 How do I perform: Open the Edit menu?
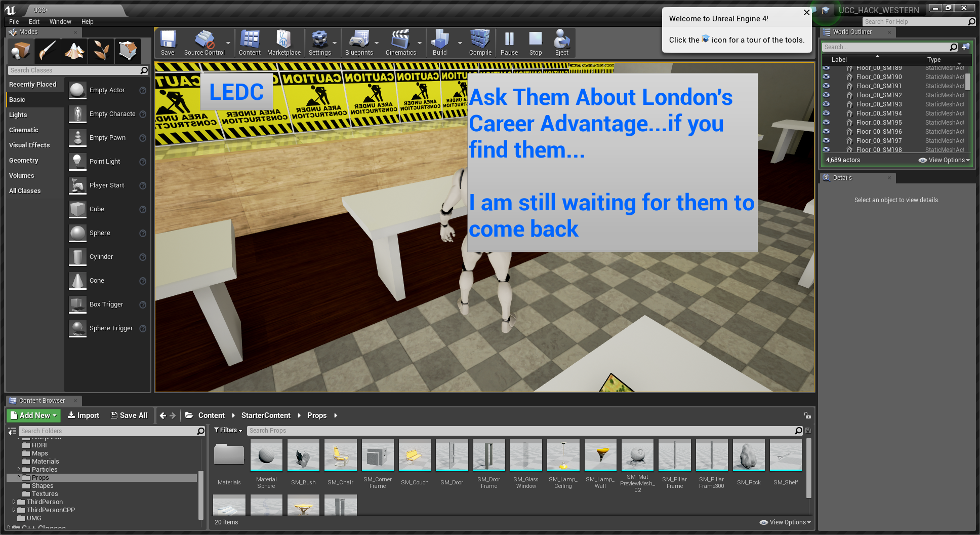coord(34,22)
